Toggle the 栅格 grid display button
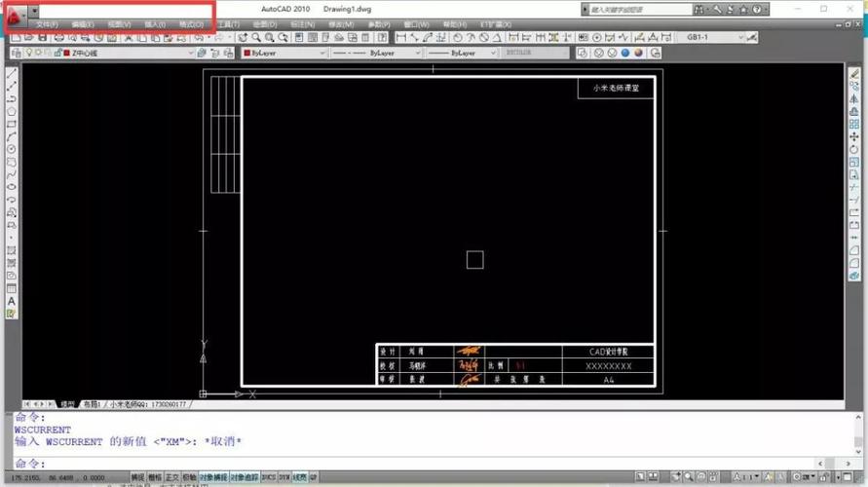This screenshot has width=868, height=487. coord(155,477)
